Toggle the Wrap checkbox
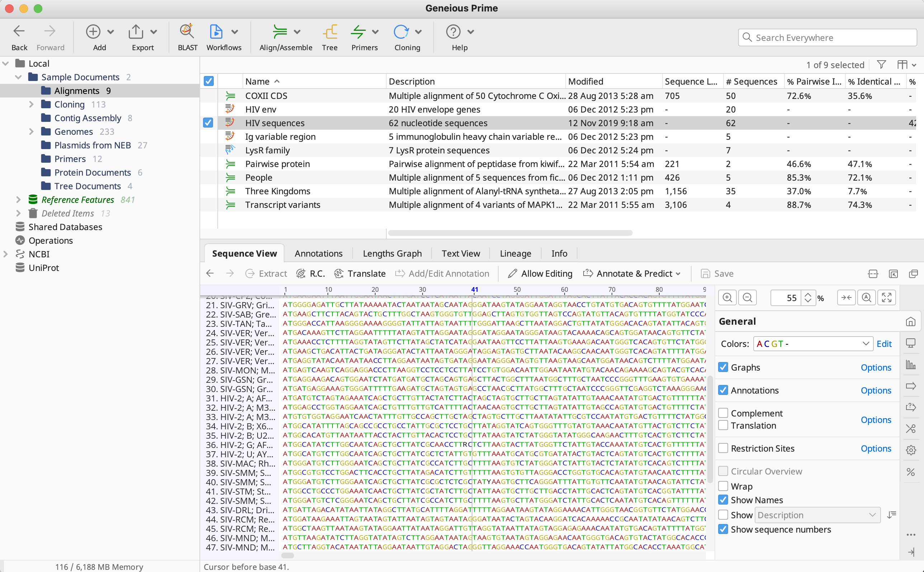 [723, 486]
